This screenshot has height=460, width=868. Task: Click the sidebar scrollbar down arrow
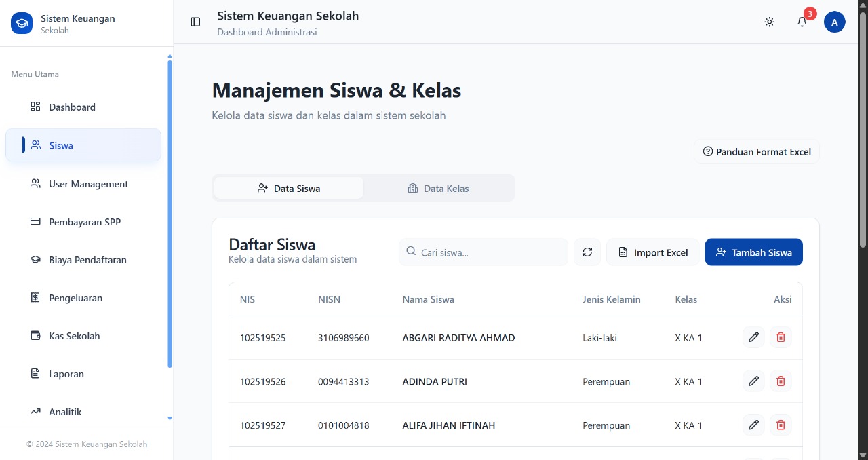[170, 419]
